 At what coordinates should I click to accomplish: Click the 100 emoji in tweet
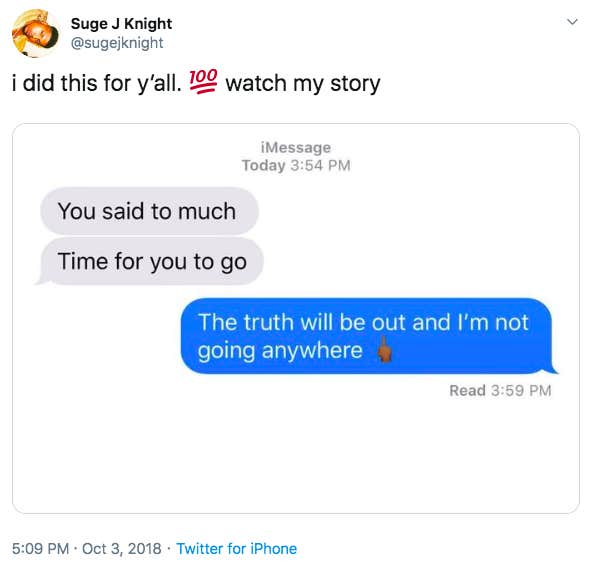click(x=203, y=81)
